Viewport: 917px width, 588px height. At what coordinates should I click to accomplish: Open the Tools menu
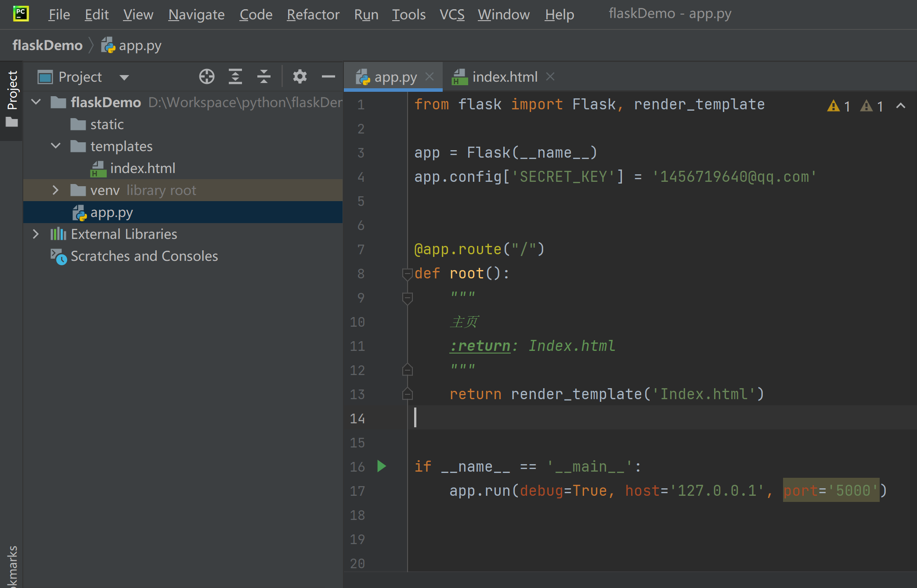[408, 14]
